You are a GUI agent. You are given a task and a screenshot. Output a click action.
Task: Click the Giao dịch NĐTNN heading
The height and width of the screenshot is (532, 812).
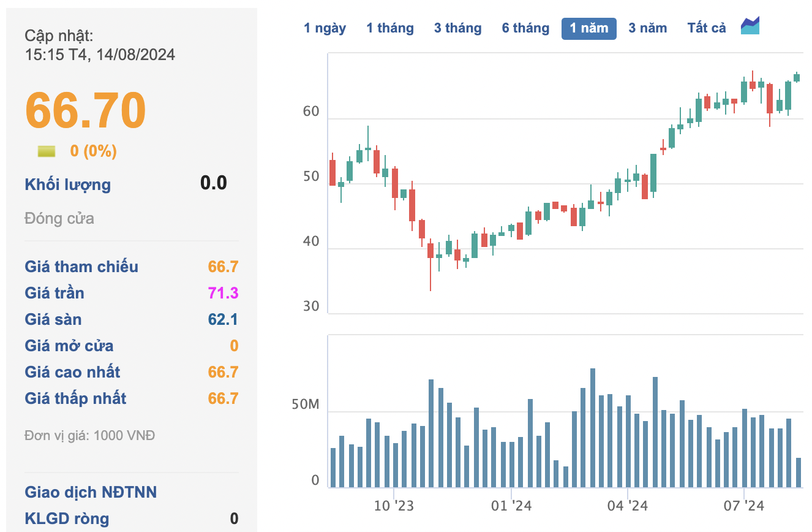pos(91,492)
